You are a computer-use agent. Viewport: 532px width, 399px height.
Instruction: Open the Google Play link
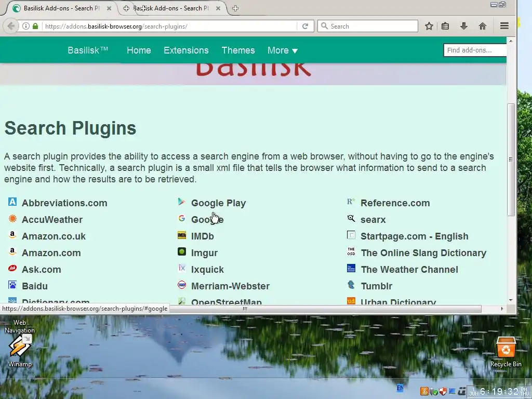(219, 203)
